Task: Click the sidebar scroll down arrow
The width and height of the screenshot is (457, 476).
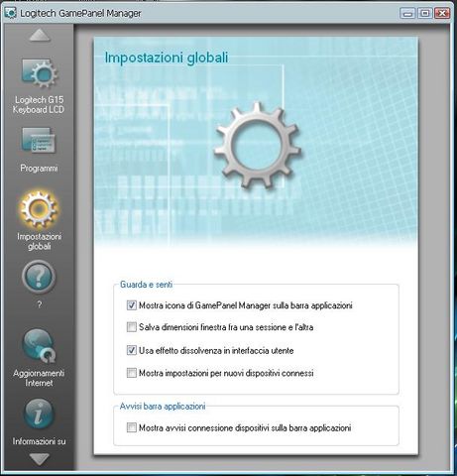Action: [40, 459]
